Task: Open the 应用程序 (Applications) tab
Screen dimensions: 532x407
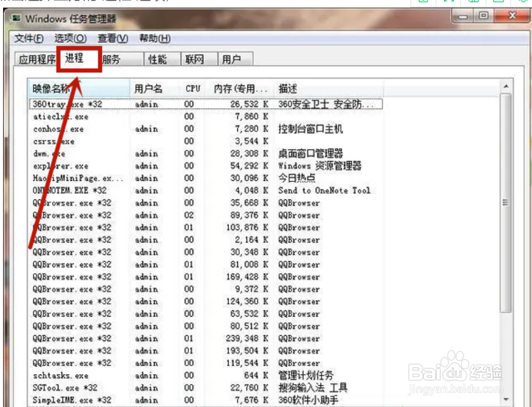Action: click(x=37, y=59)
